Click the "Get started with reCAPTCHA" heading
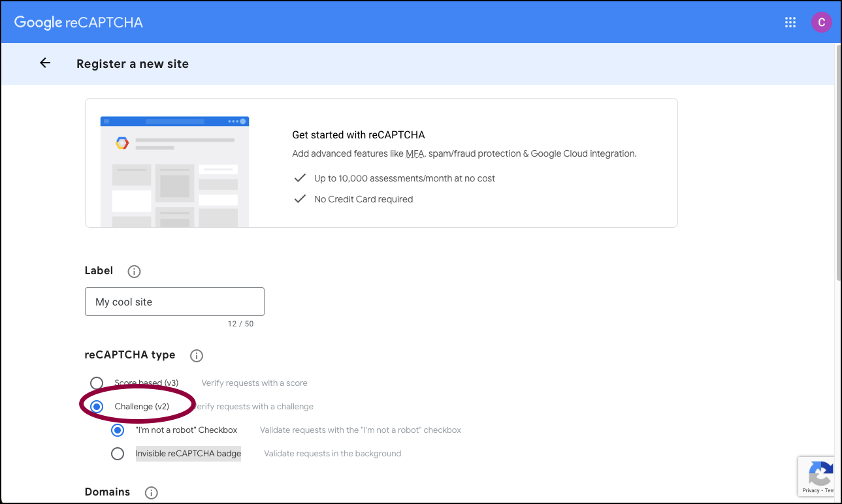Viewport: 842px width, 504px height. [x=359, y=135]
